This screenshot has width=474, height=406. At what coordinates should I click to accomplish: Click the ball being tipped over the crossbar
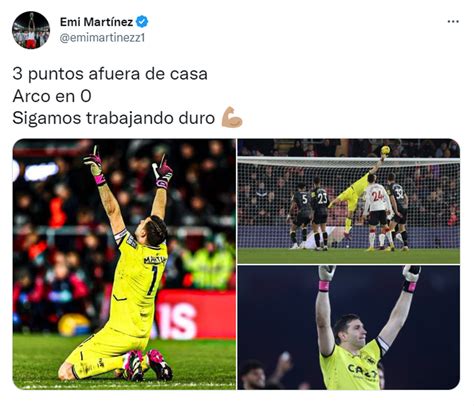(386, 150)
